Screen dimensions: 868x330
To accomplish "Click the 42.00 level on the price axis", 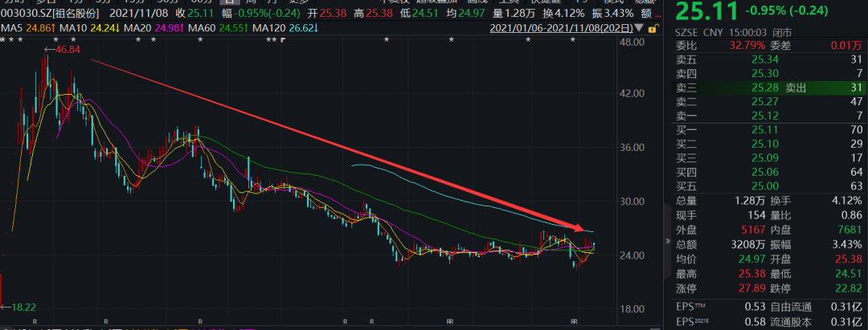I will [x=645, y=94].
